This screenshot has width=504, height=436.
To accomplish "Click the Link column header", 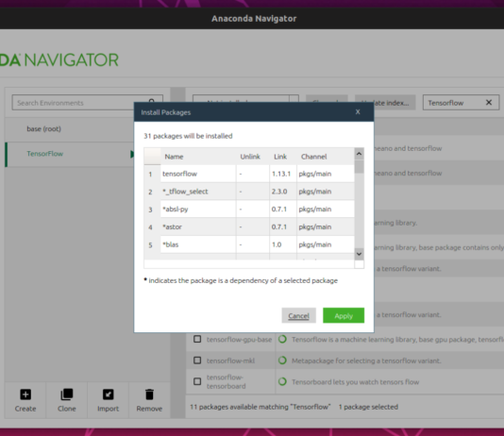I will [280, 157].
